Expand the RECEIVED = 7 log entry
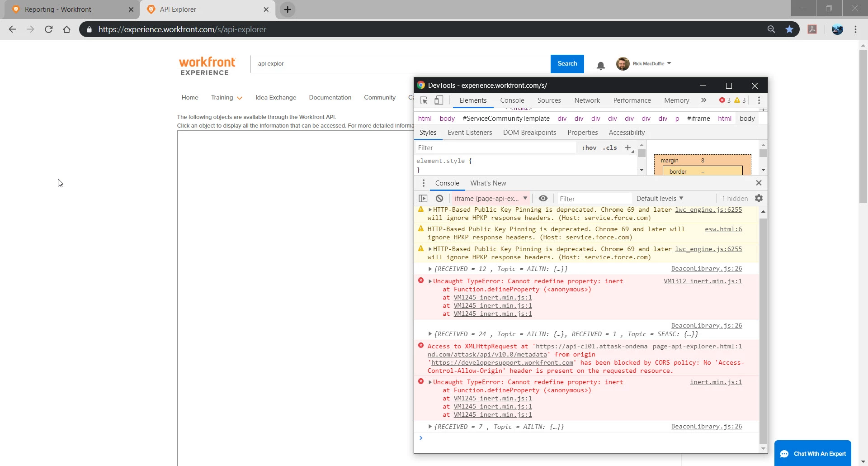868x466 pixels. click(430, 427)
